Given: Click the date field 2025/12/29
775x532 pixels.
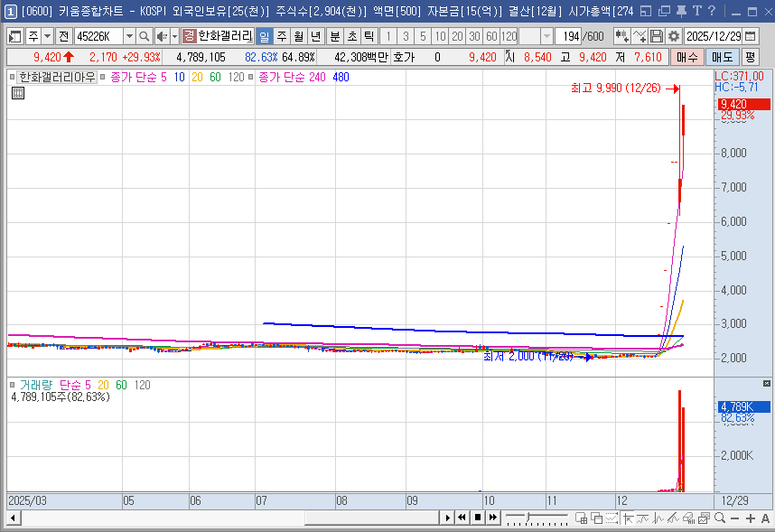Looking at the screenshot, I should [x=713, y=36].
